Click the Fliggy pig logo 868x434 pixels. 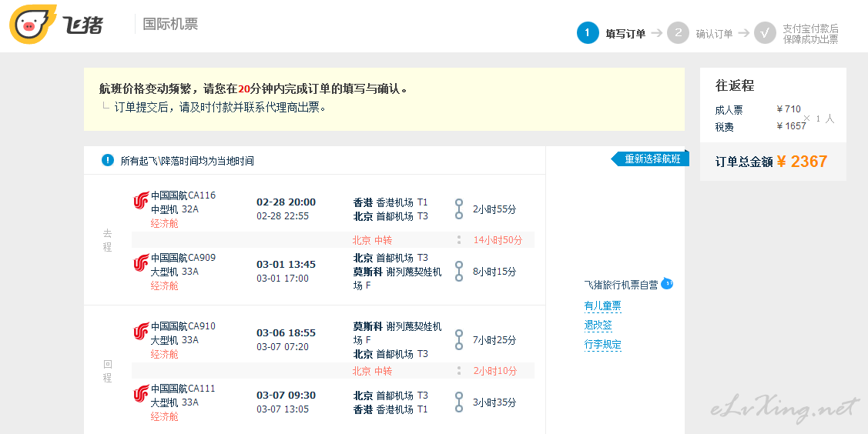click(32, 25)
